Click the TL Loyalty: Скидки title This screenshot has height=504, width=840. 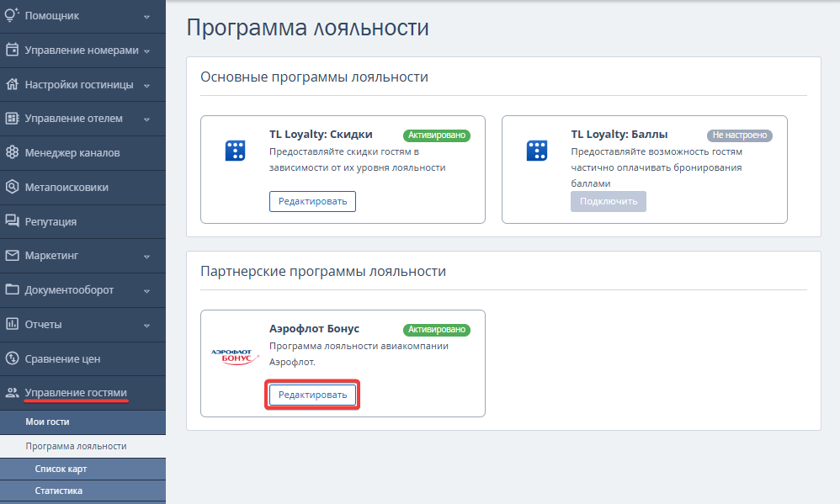point(321,135)
